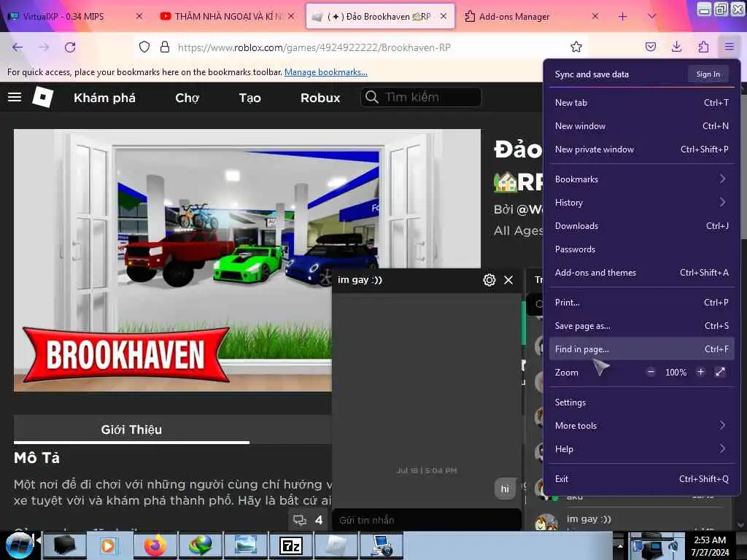The height and width of the screenshot is (560, 747).
Task: Click Sign In for sync
Action: tap(708, 74)
